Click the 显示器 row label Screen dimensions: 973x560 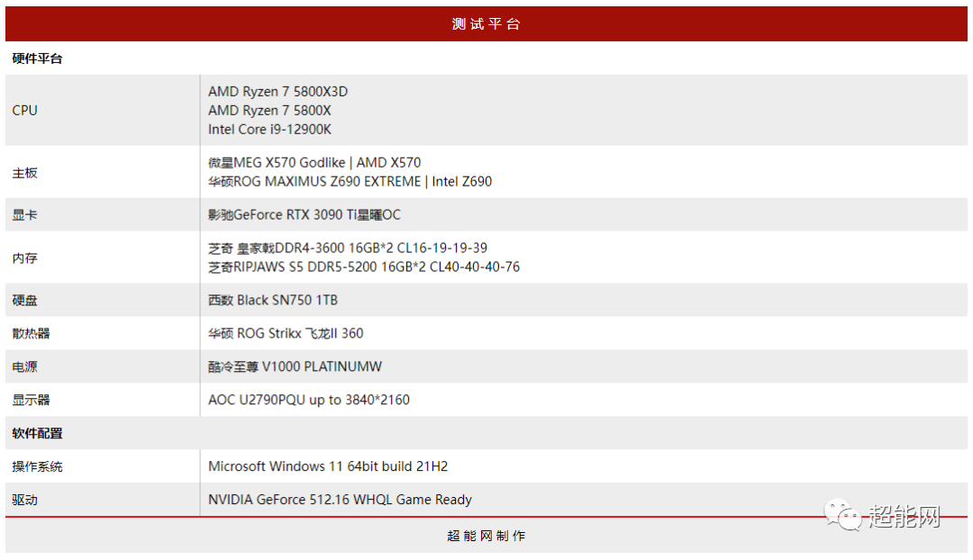pos(31,400)
